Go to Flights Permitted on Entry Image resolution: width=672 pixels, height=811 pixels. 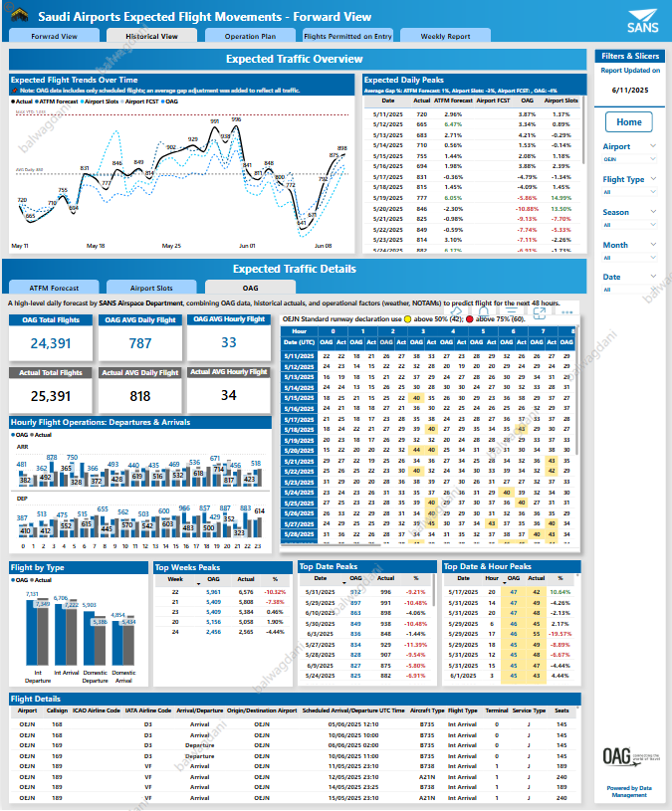pos(347,36)
